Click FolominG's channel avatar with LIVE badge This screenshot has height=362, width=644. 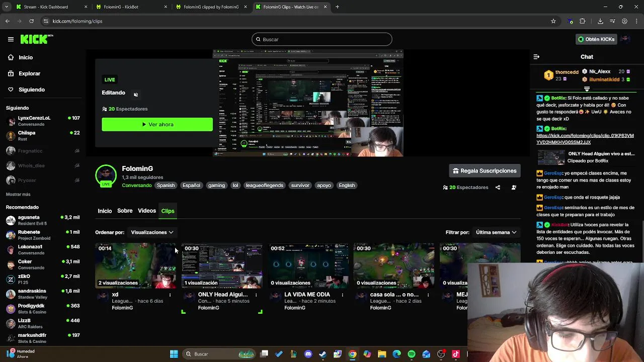click(106, 176)
